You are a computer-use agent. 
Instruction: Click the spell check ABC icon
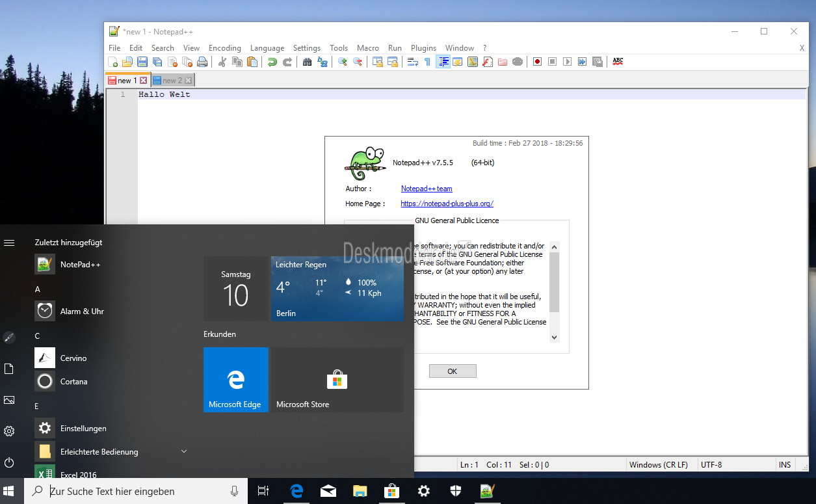pyautogui.click(x=618, y=62)
